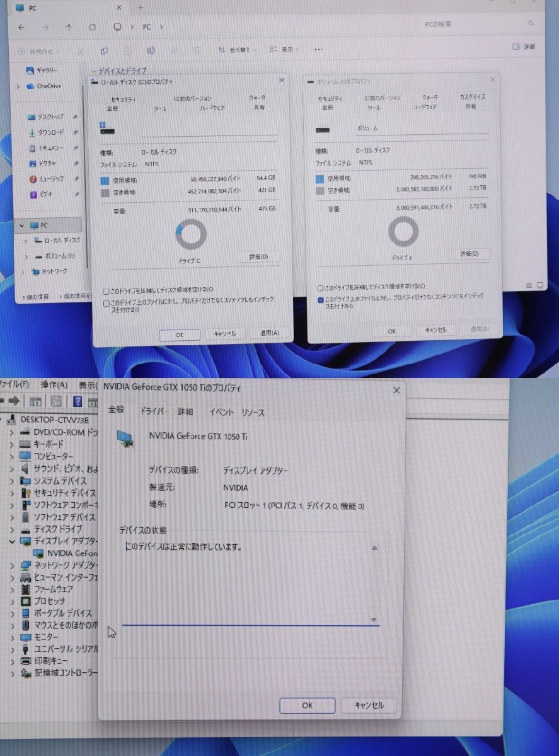Collapse the デバイスとドライブ section in Explorer
Screen dimensions: 559x756
tap(95, 71)
